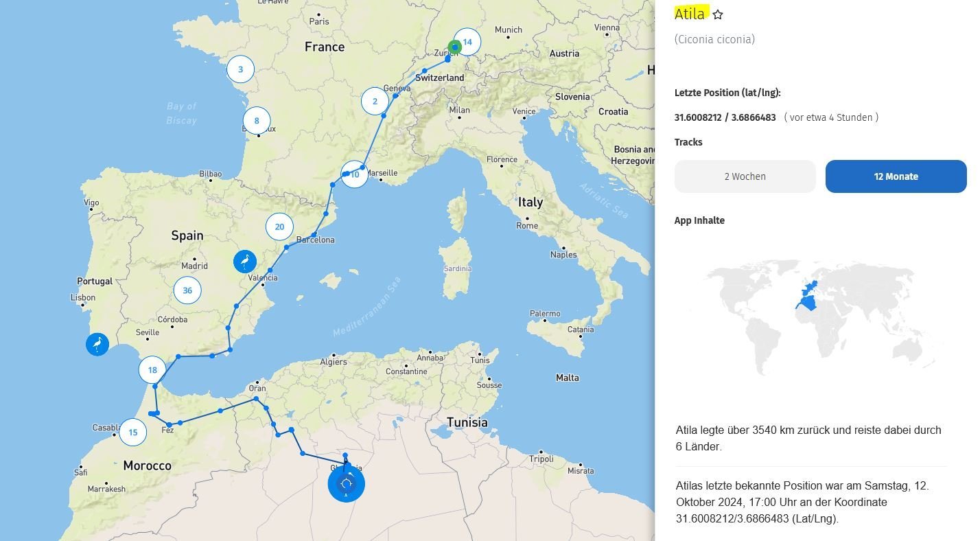This screenshot has height=541, width=980.
Task: Expand the cluster marked 18 near Gibraltar
Action: (152, 369)
